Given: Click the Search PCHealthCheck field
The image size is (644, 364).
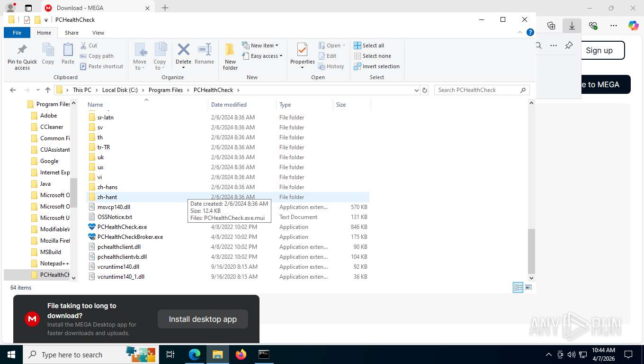Looking at the screenshot, I should pyautogui.click(x=482, y=90).
